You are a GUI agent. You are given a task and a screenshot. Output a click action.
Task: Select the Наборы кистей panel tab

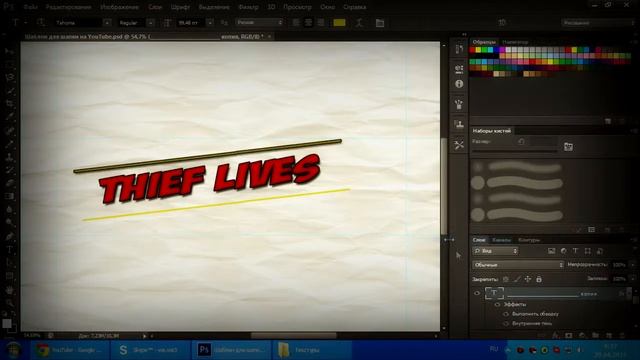coord(491,131)
